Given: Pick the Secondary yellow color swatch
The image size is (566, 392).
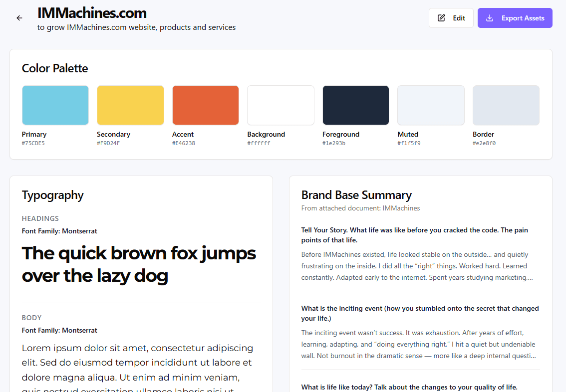Looking at the screenshot, I should click(130, 105).
